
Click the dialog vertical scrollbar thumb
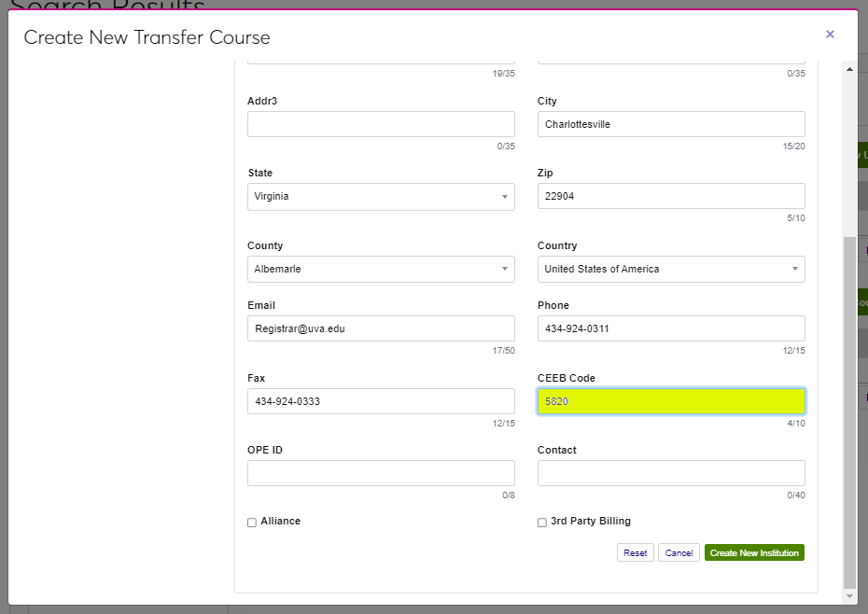click(x=849, y=412)
